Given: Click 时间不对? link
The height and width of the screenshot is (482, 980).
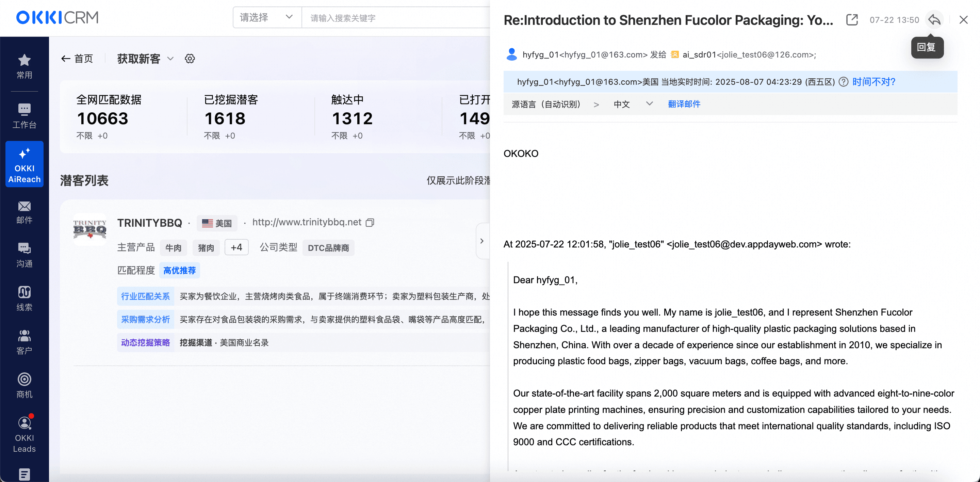Looking at the screenshot, I should 873,82.
